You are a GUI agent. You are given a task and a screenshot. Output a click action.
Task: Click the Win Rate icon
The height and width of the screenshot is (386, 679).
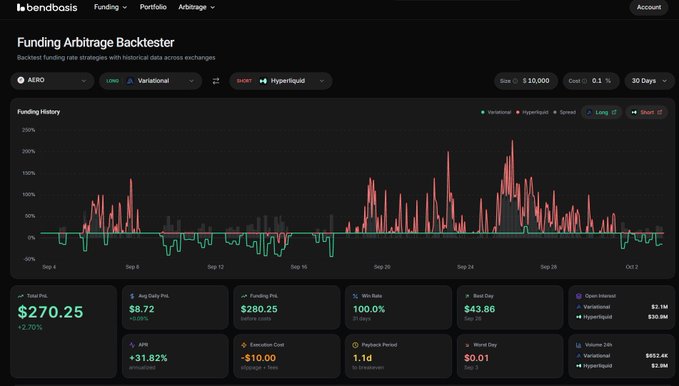click(355, 296)
